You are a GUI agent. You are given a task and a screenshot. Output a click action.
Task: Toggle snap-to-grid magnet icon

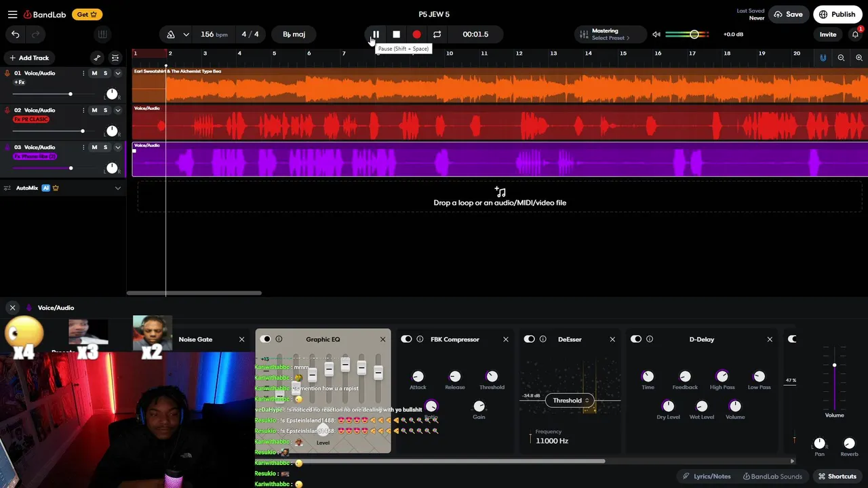click(823, 58)
